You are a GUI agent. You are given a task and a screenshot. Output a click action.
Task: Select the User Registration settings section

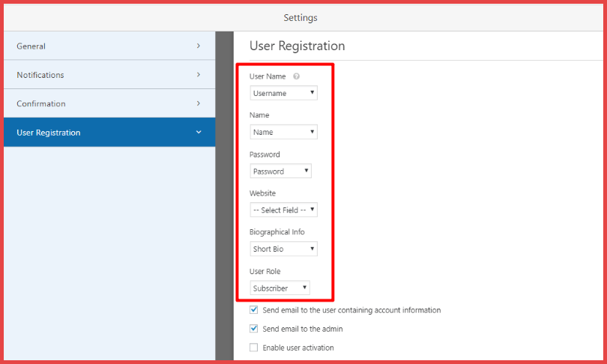pos(49,133)
